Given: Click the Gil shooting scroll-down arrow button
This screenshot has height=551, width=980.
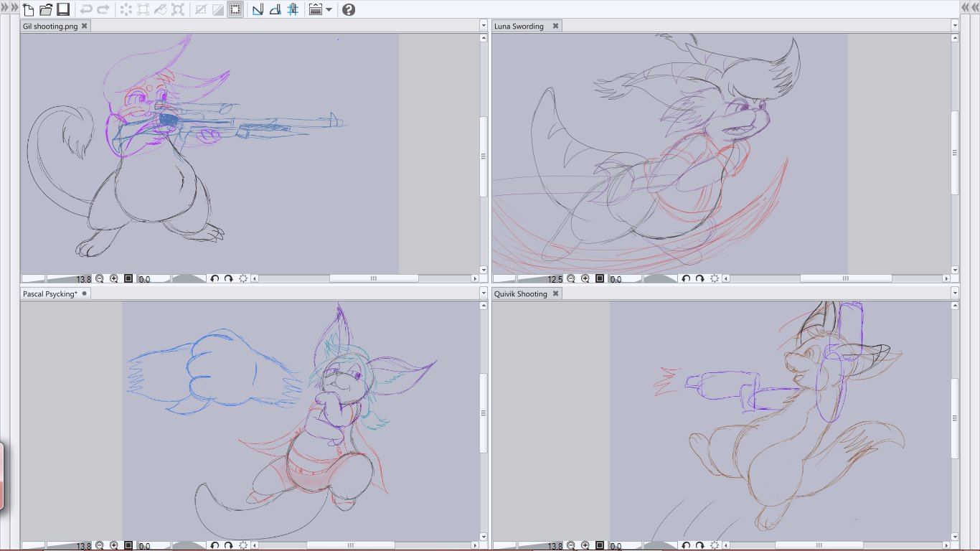Looking at the screenshot, I should (x=484, y=270).
